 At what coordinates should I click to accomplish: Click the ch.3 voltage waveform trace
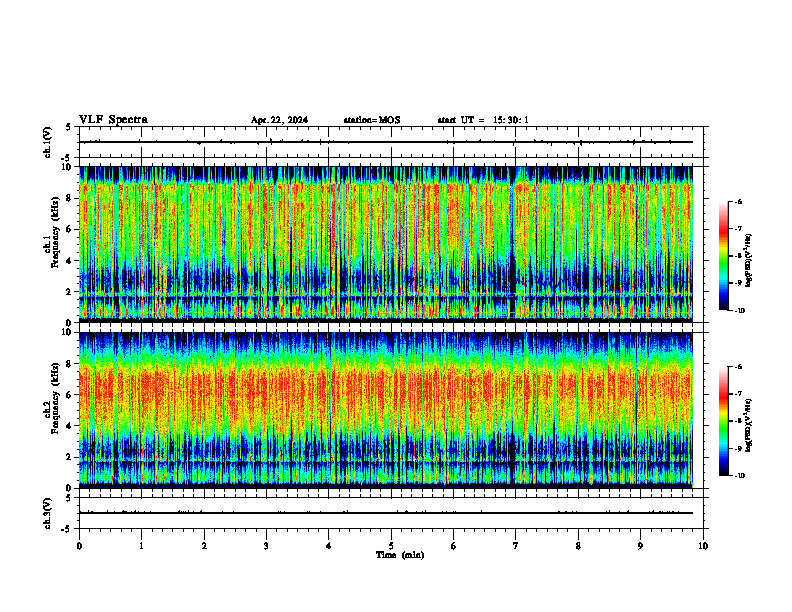pos(386,513)
